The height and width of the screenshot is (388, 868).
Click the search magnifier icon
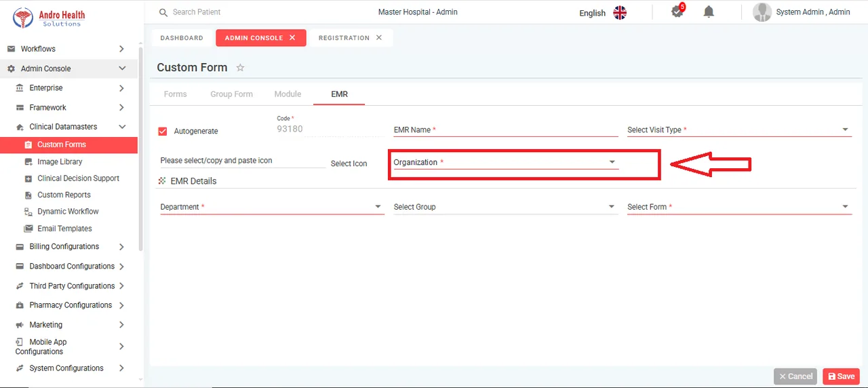[163, 12]
